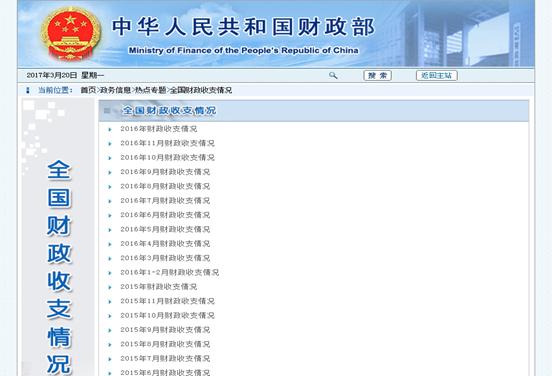Open 2016年10月财政收支情况 report link
552x376 pixels.
[168, 157]
